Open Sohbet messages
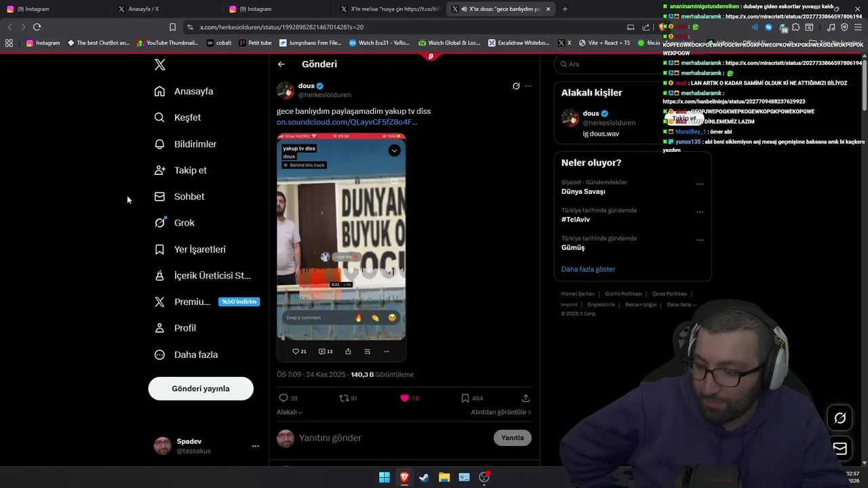 coord(179,197)
